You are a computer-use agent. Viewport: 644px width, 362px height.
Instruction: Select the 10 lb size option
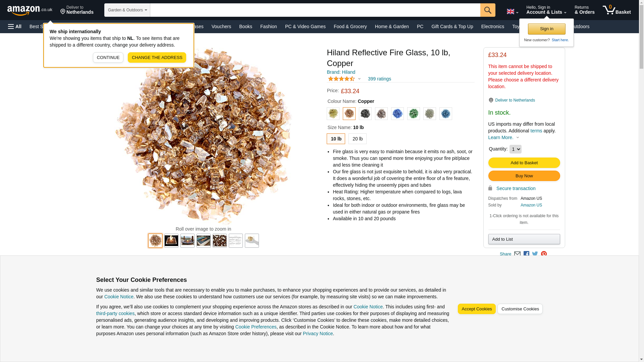[336, 139]
